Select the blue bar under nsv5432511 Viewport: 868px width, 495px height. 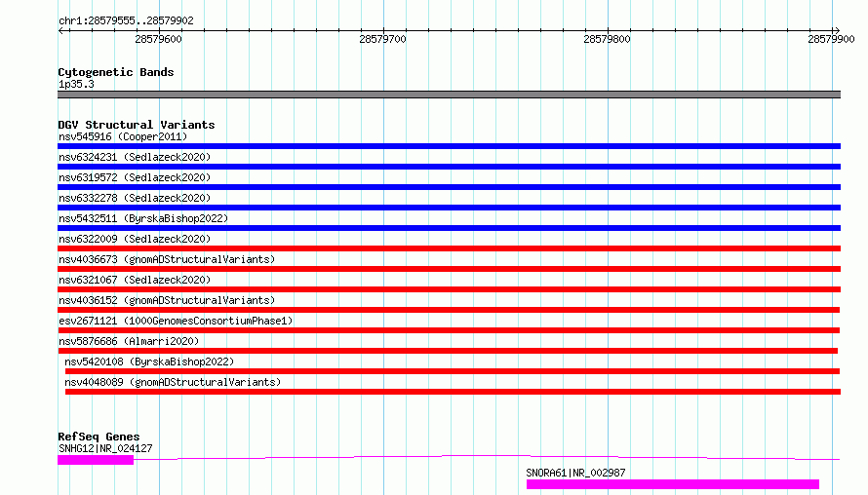coord(449,228)
